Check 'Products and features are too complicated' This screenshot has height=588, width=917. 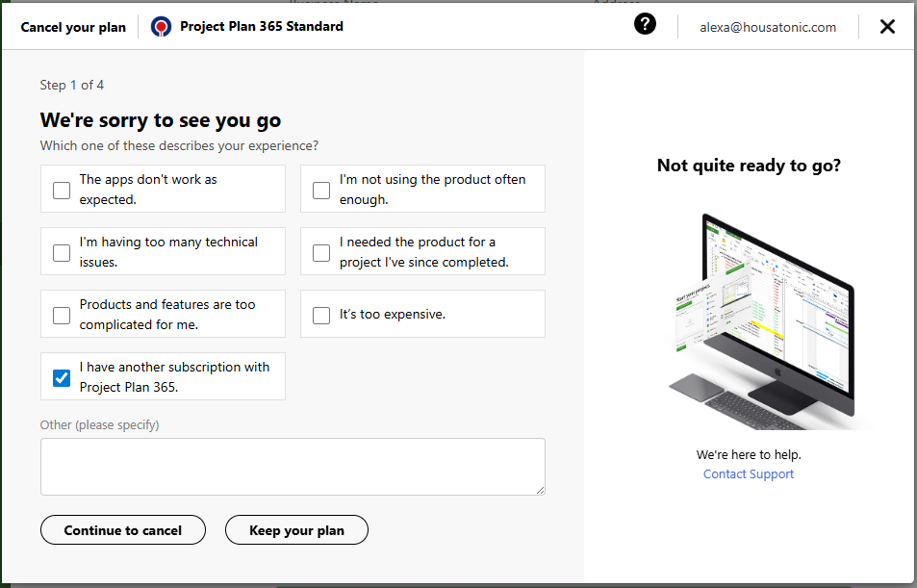pyautogui.click(x=62, y=316)
